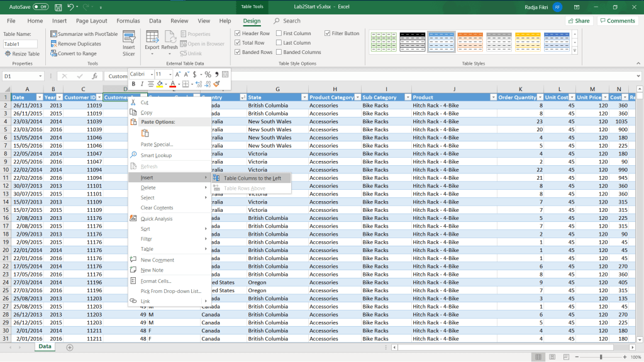Viewport: 644px width, 362px height.
Task: Click the Save icon in title bar
Action: [58, 7]
